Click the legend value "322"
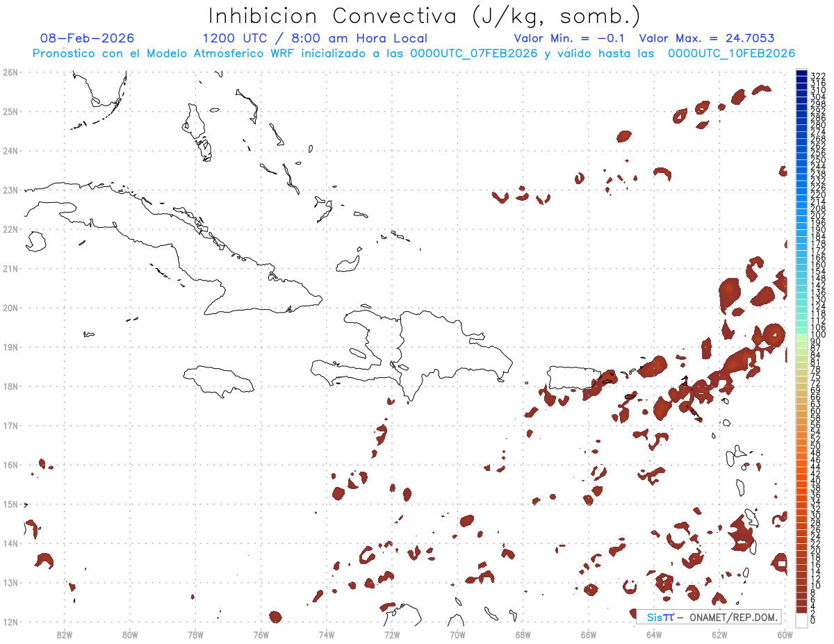This screenshot has height=644, width=834. (818, 75)
